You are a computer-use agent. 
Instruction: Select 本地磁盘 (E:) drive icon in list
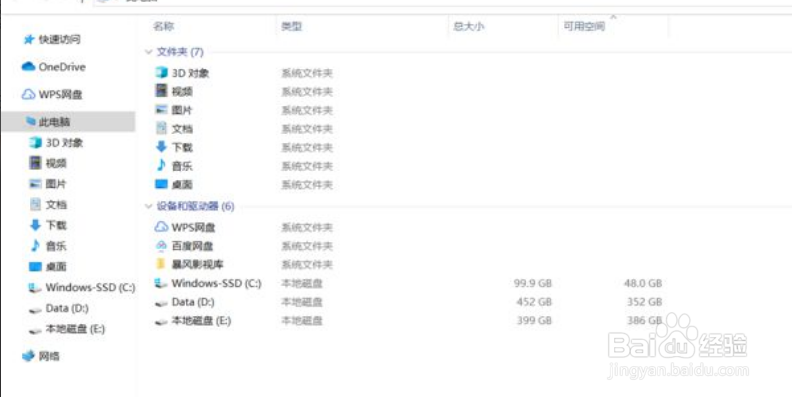(161, 321)
